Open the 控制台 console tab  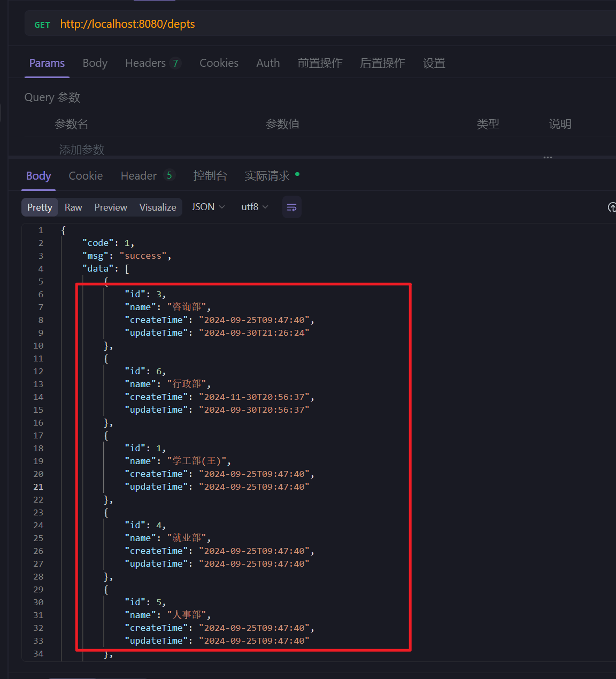coord(210,176)
